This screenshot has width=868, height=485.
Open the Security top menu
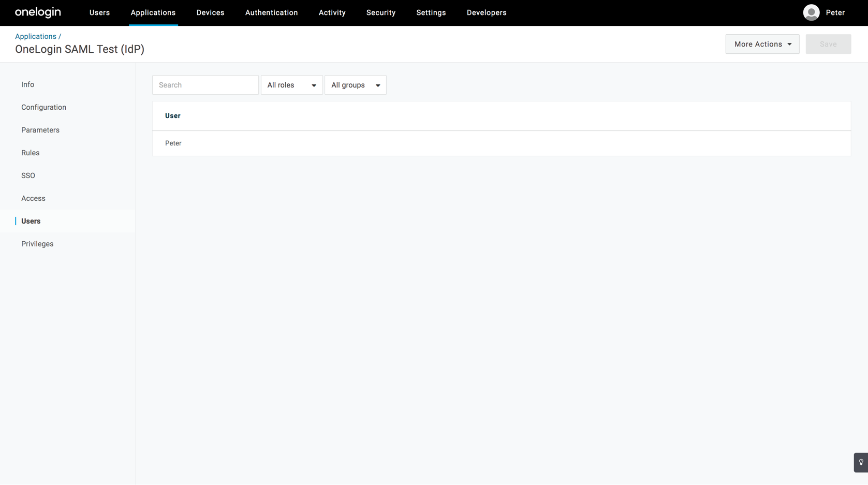pyautogui.click(x=381, y=12)
